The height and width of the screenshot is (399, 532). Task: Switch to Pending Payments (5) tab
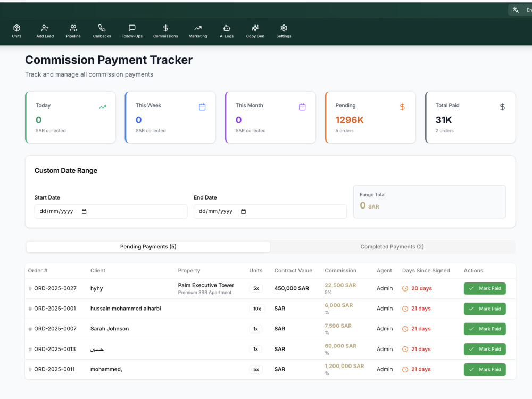(x=148, y=247)
